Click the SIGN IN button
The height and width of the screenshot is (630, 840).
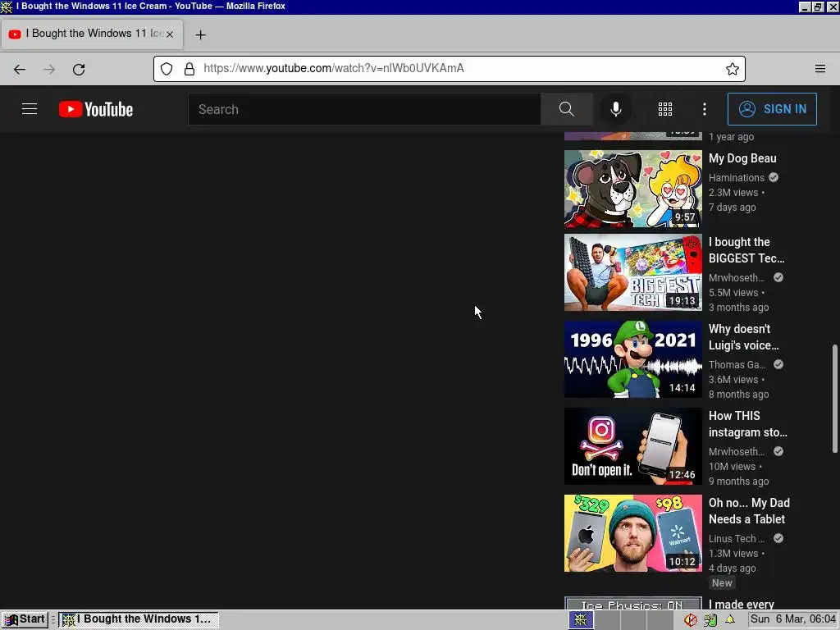coord(772,109)
